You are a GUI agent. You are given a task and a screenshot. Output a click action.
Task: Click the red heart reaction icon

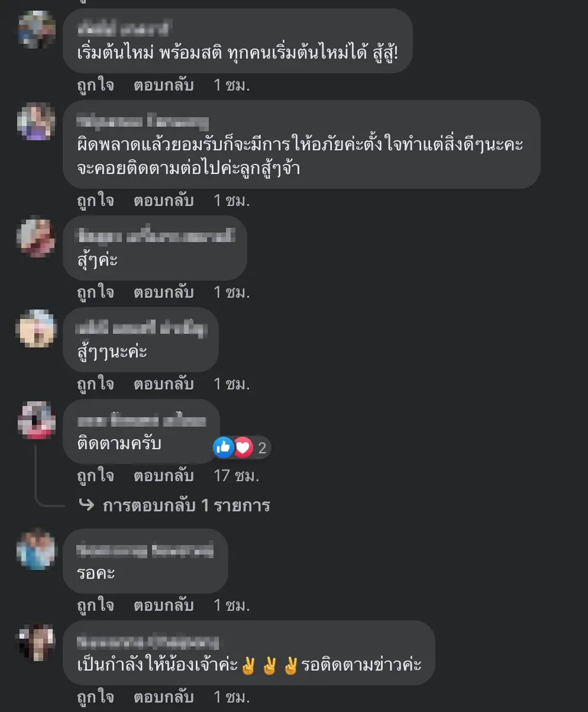(x=243, y=447)
